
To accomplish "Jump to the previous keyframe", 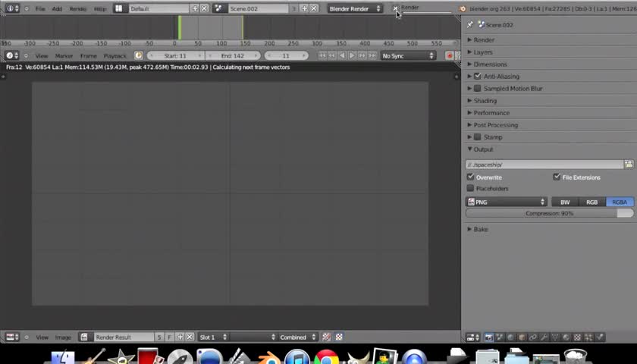I will [332, 55].
